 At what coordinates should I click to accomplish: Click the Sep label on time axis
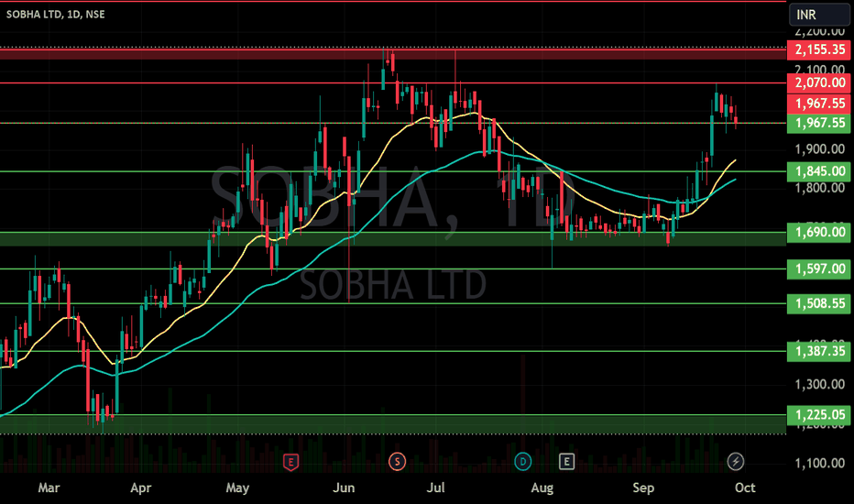[x=643, y=488]
